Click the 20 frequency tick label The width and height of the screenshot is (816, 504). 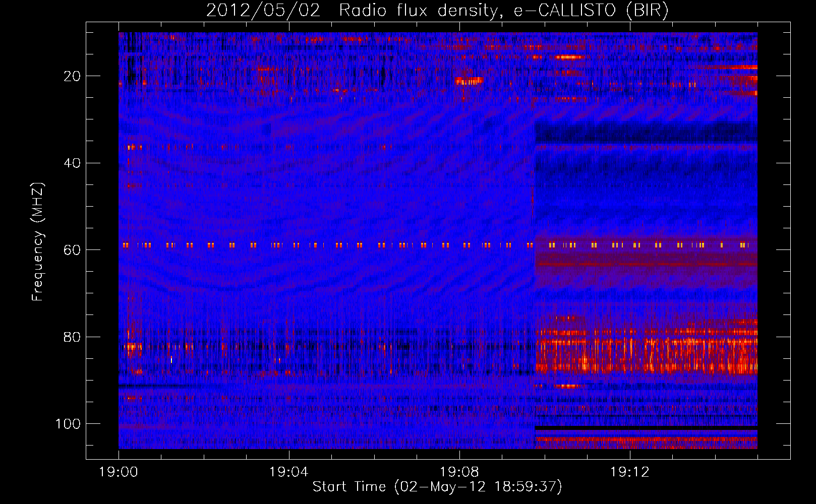[x=72, y=76]
